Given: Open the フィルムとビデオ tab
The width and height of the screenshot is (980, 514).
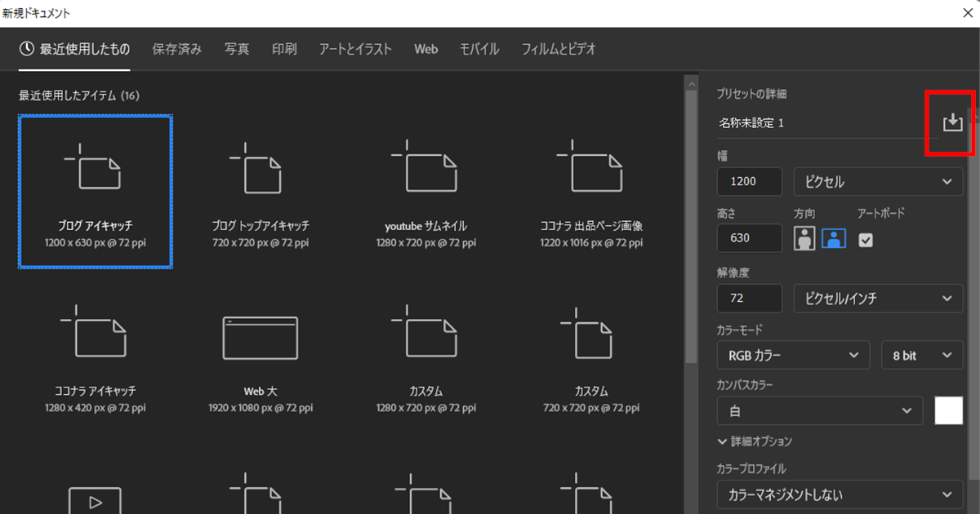Looking at the screenshot, I should coord(559,49).
